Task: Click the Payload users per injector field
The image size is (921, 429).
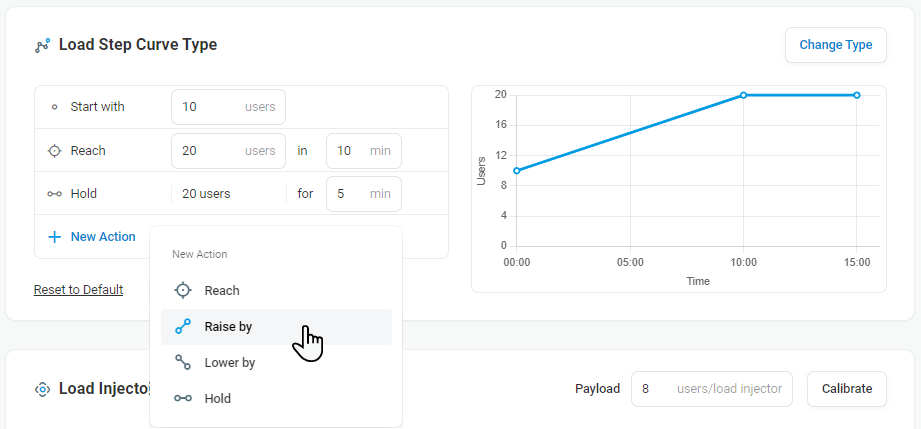Action: click(711, 388)
